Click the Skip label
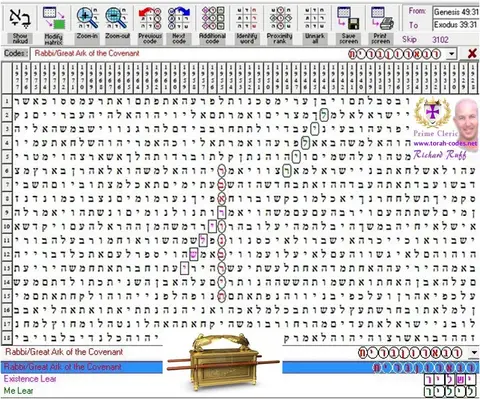 point(409,39)
